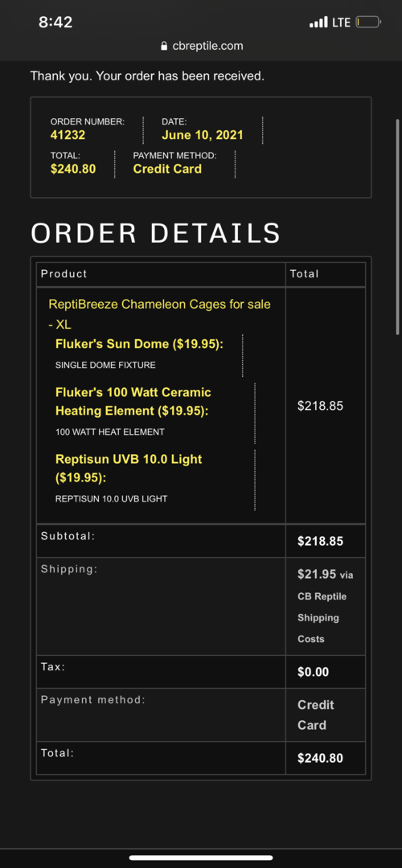Tap the Reptisun UVB 10.0 Light entry
The width and height of the screenshot is (402, 868).
point(129,468)
